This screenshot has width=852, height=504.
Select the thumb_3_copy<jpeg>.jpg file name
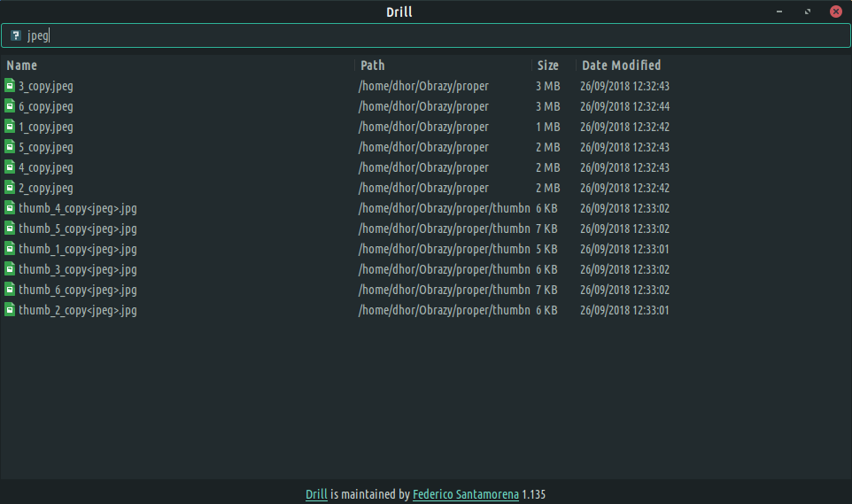(x=78, y=269)
